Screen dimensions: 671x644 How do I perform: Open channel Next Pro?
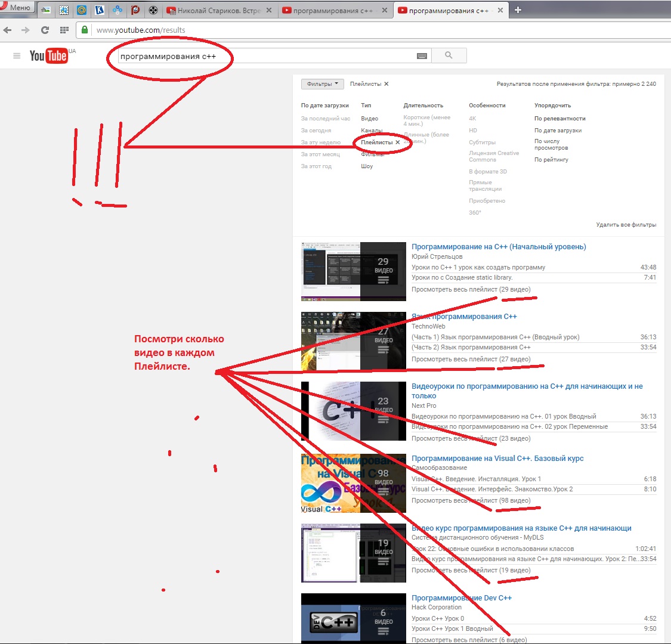pos(423,405)
